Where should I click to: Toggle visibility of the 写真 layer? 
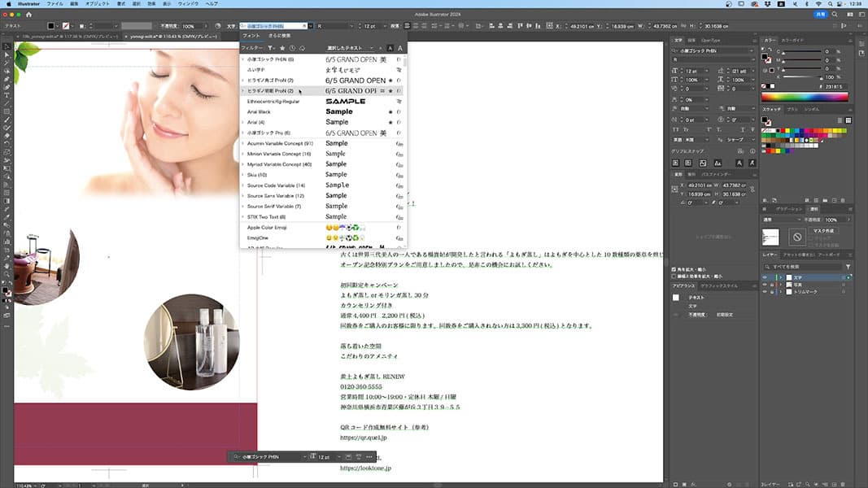coord(764,285)
